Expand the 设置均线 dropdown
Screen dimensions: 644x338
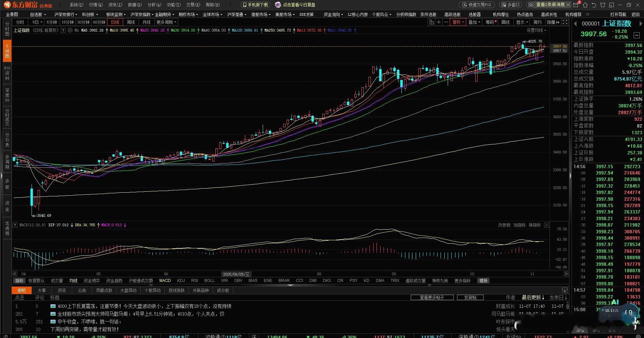tap(536, 30)
